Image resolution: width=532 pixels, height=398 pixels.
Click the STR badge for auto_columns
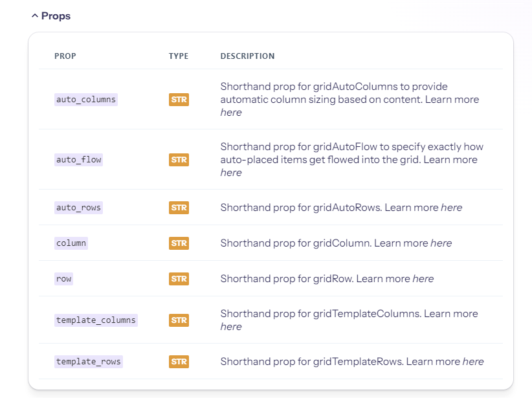click(x=179, y=100)
